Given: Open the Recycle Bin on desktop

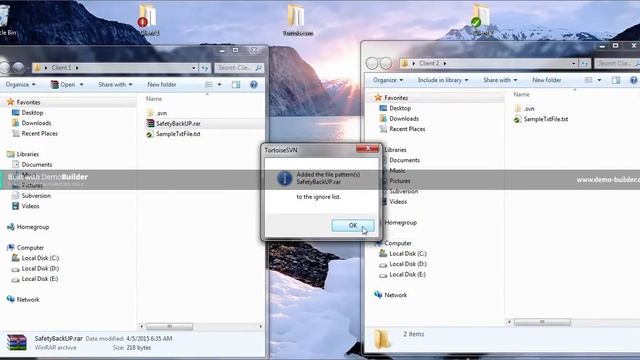Looking at the screenshot, I should pos(6,20).
